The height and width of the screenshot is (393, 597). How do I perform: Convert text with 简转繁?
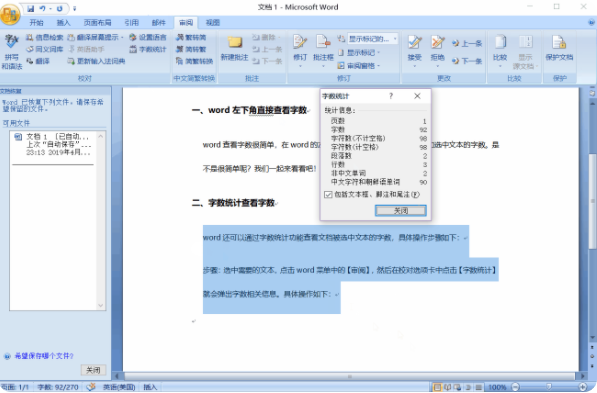click(x=191, y=49)
